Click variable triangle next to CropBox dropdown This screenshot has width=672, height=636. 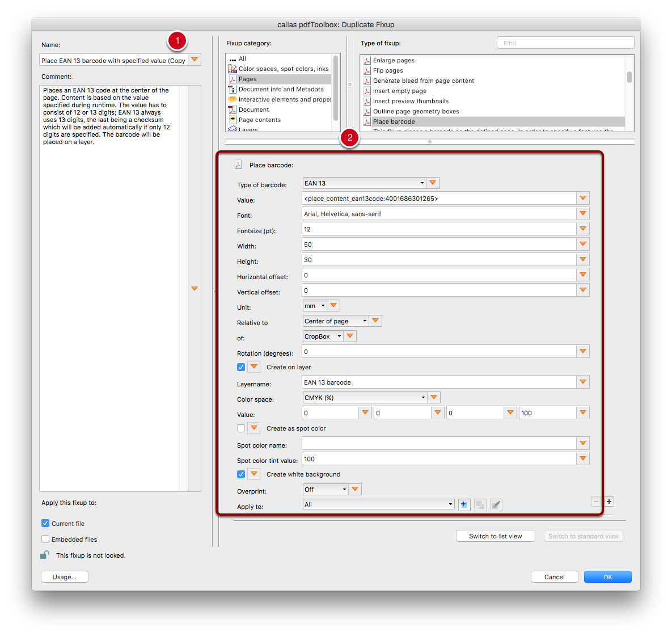[350, 336]
